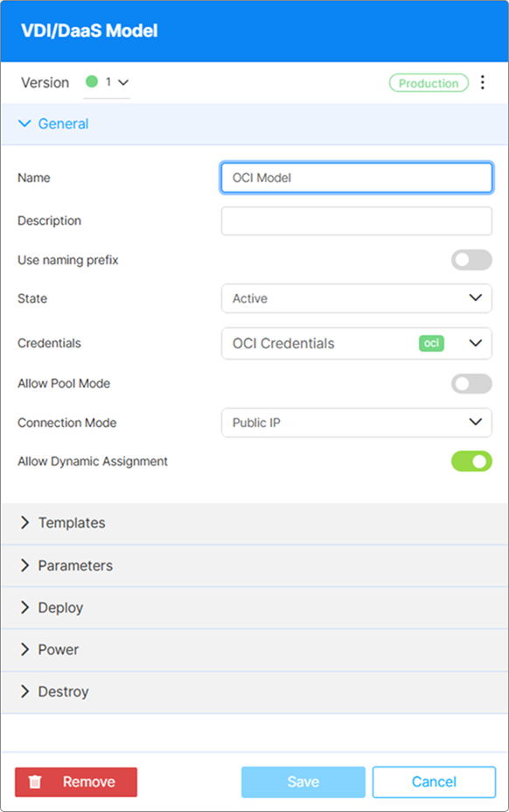Viewport: 509px width, 812px height.
Task: Expand the Parameters section
Action: [x=254, y=565]
